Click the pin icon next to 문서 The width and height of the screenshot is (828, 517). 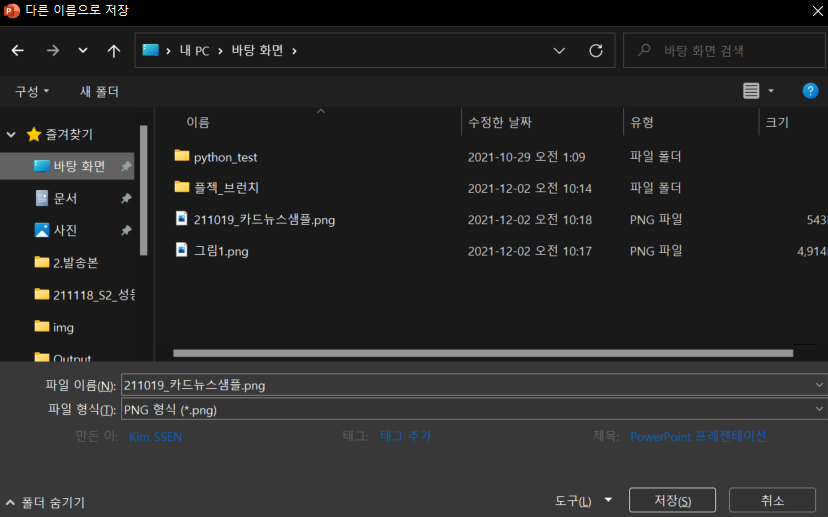[126, 199]
